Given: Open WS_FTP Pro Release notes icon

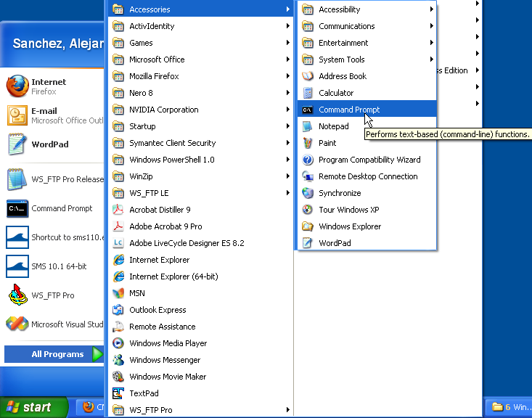Looking at the screenshot, I should tap(17, 179).
